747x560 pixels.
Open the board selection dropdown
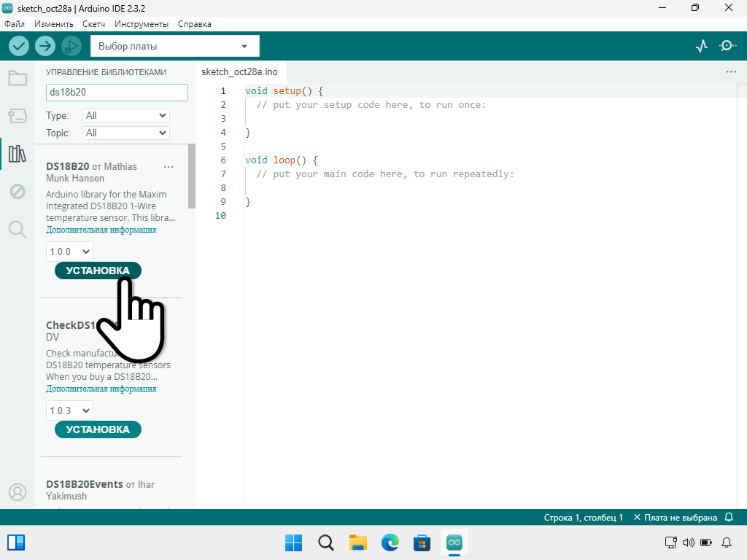pyautogui.click(x=175, y=46)
